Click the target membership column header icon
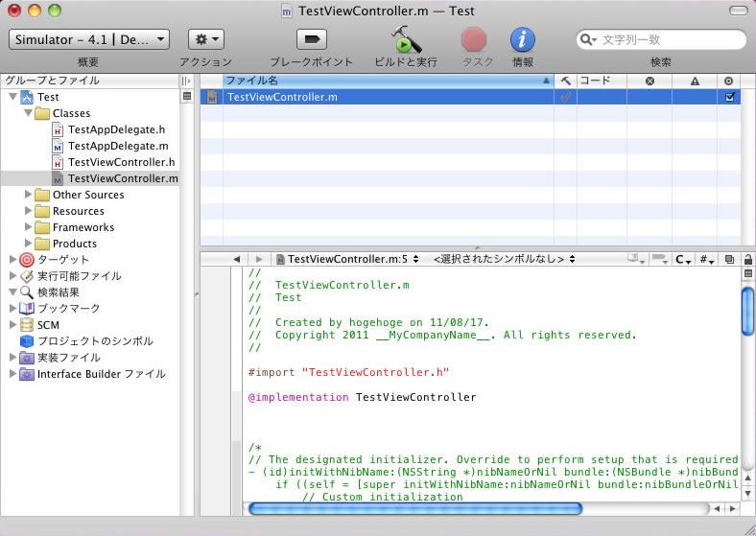This screenshot has width=756, height=536. click(728, 81)
